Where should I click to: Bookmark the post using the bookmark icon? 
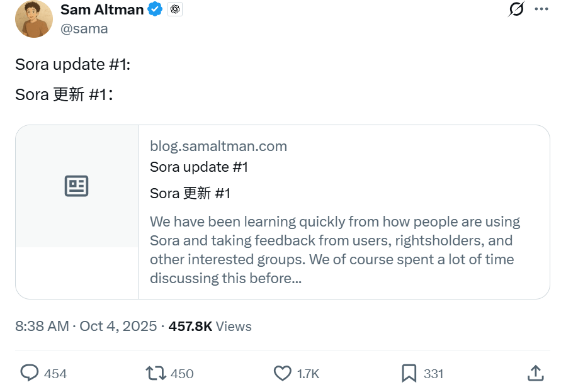click(x=409, y=373)
